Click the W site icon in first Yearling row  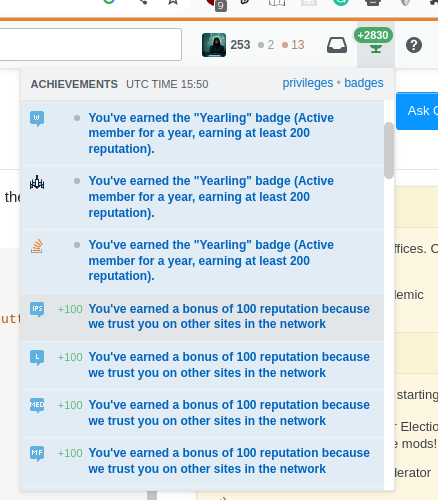37,119
